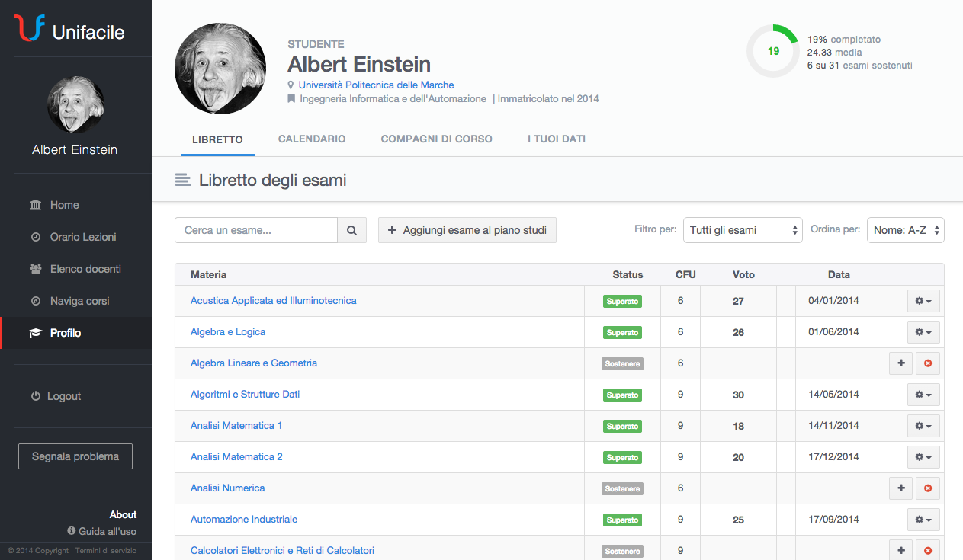Remove Calcolatori Elettronici with the red X icon
The width and height of the screenshot is (963, 560).
[x=928, y=550]
